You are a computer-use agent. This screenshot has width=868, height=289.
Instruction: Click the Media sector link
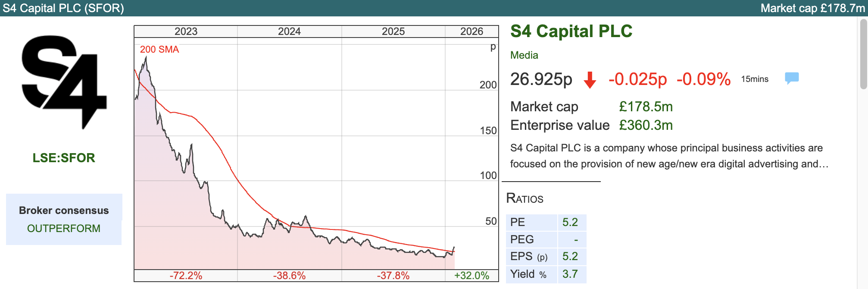tap(524, 55)
